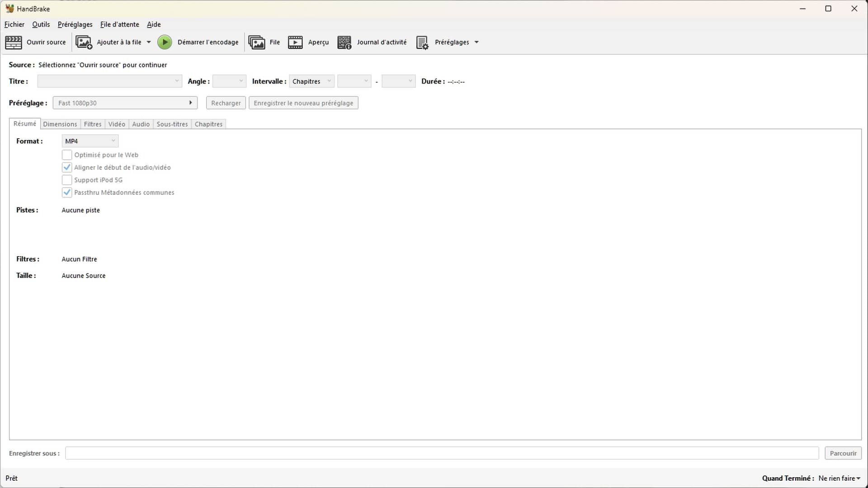Open the Format MP4 dropdown
868x488 pixels.
[90, 141]
